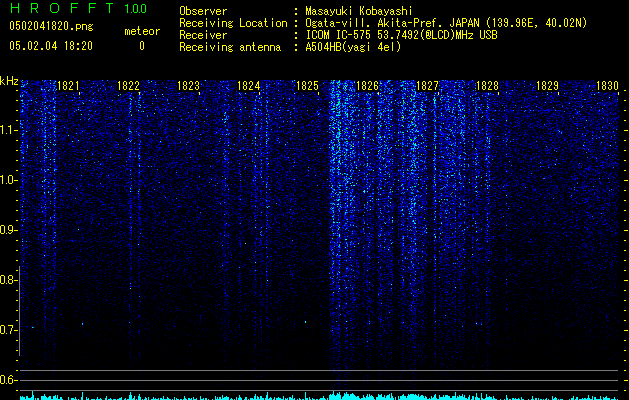Click the 1.0 kHz axis label
Image resolution: width=629 pixels, height=400 pixels.
coord(7,180)
